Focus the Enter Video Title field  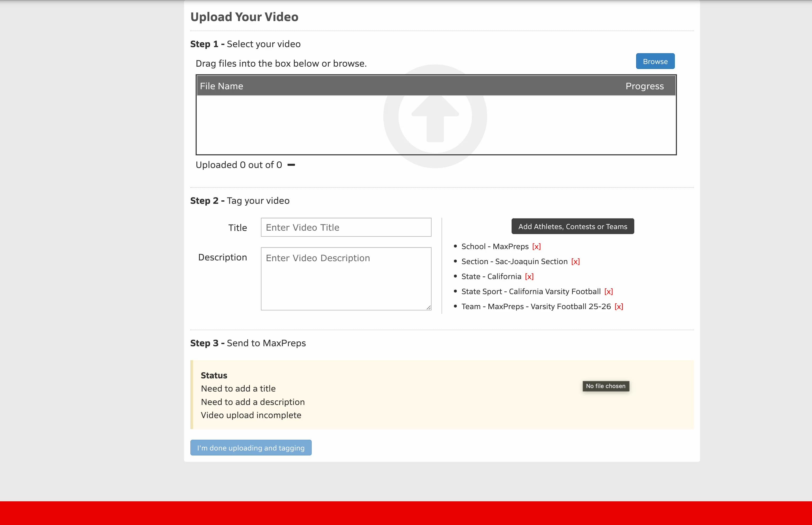tap(346, 227)
